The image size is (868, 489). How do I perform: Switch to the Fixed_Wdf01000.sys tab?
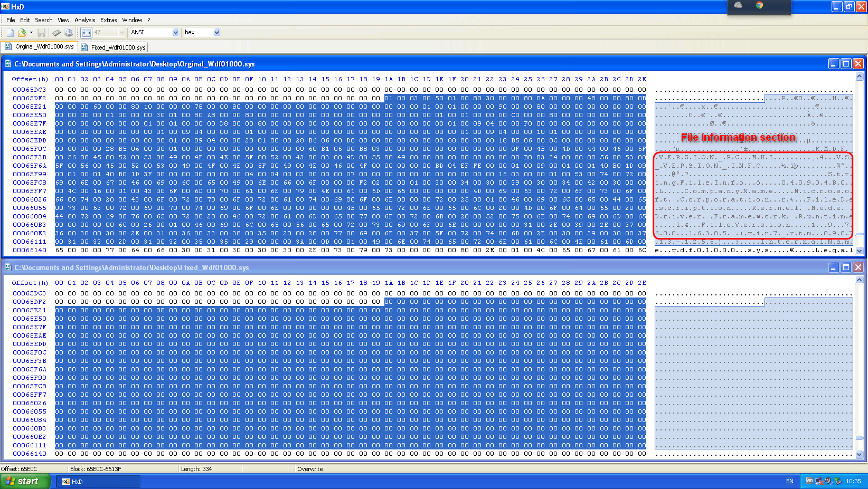pos(113,47)
